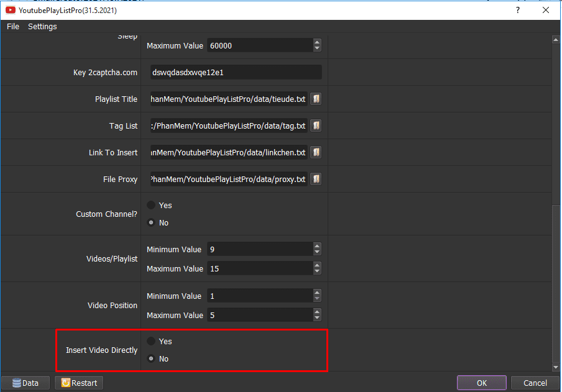Click the Restart button
The width and height of the screenshot is (562, 392).
[x=79, y=383]
